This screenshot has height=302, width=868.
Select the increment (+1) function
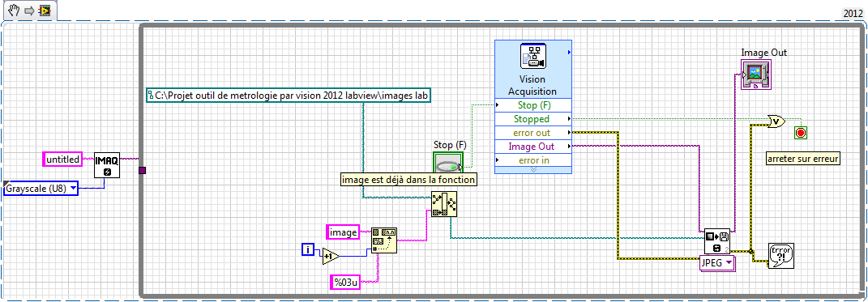click(x=331, y=257)
